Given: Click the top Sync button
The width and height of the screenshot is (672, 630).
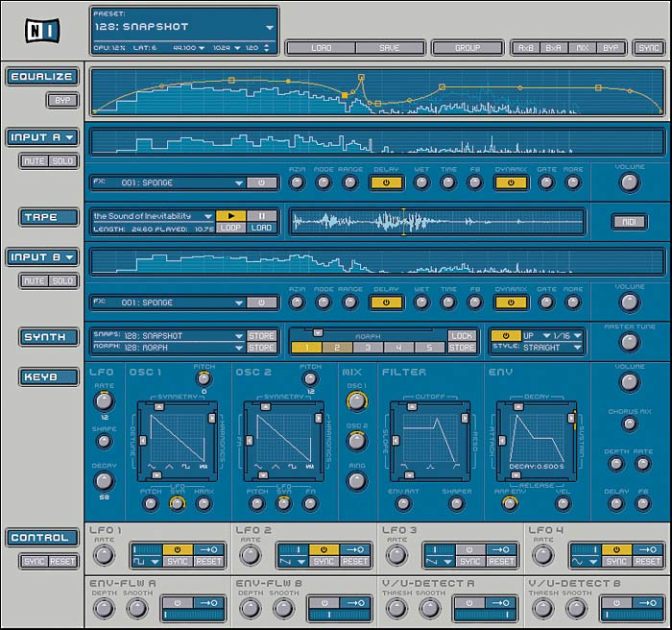Looking at the screenshot, I should [649, 48].
